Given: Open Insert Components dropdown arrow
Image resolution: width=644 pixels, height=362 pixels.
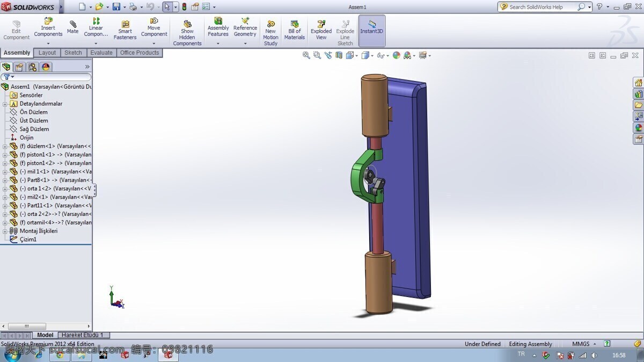Looking at the screenshot, I should [x=48, y=44].
